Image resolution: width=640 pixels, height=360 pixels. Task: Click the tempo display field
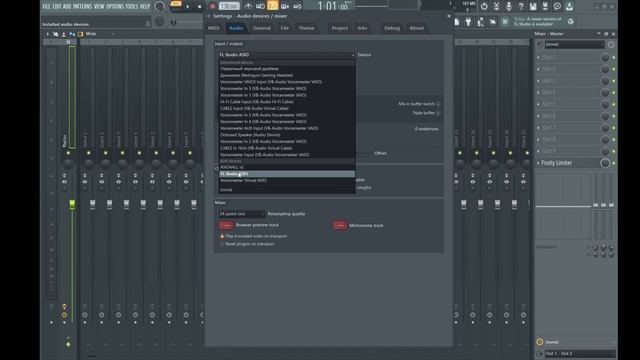point(229,6)
